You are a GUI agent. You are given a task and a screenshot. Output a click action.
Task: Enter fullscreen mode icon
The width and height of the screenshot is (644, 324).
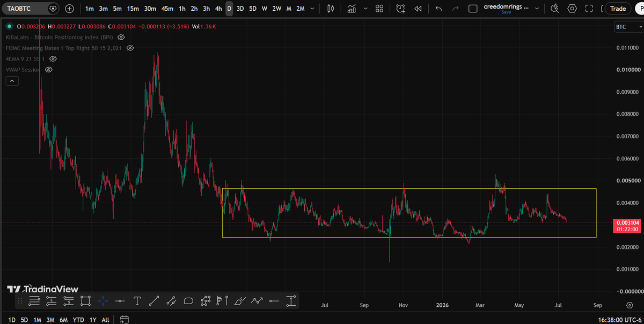589,9
